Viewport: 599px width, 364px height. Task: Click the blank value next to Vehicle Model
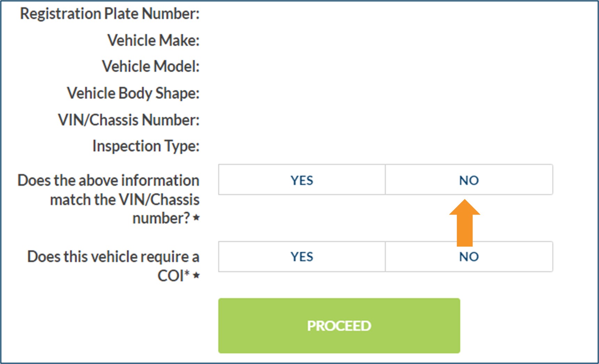[313, 66]
